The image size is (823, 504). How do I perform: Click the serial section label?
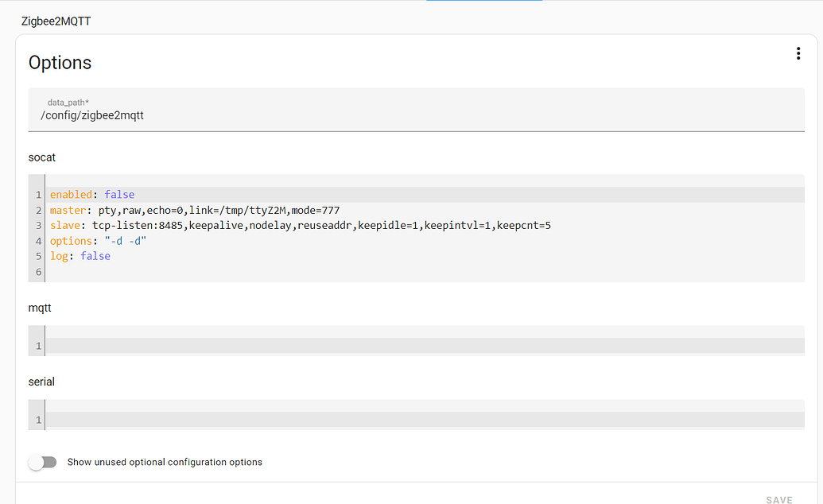[41, 382]
